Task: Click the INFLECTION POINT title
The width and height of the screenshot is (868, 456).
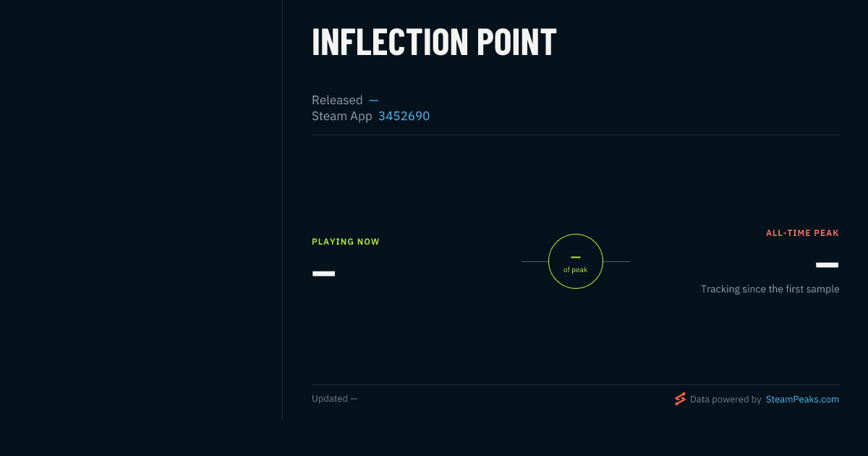Action: [434, 42]
